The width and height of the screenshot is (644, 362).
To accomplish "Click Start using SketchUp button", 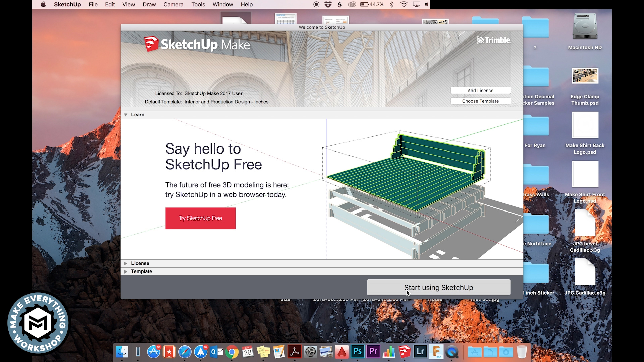I will tap(438, 287).
